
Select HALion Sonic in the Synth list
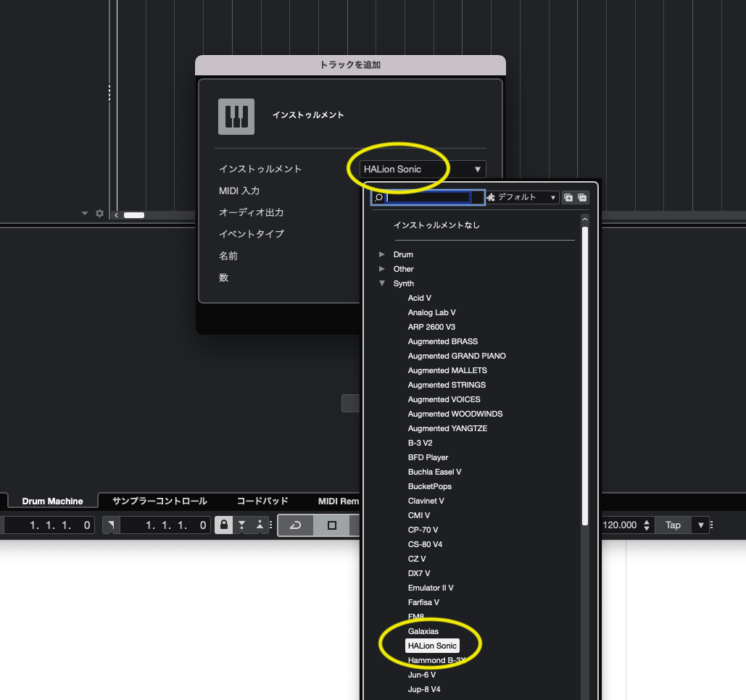[x=432, y=646]
